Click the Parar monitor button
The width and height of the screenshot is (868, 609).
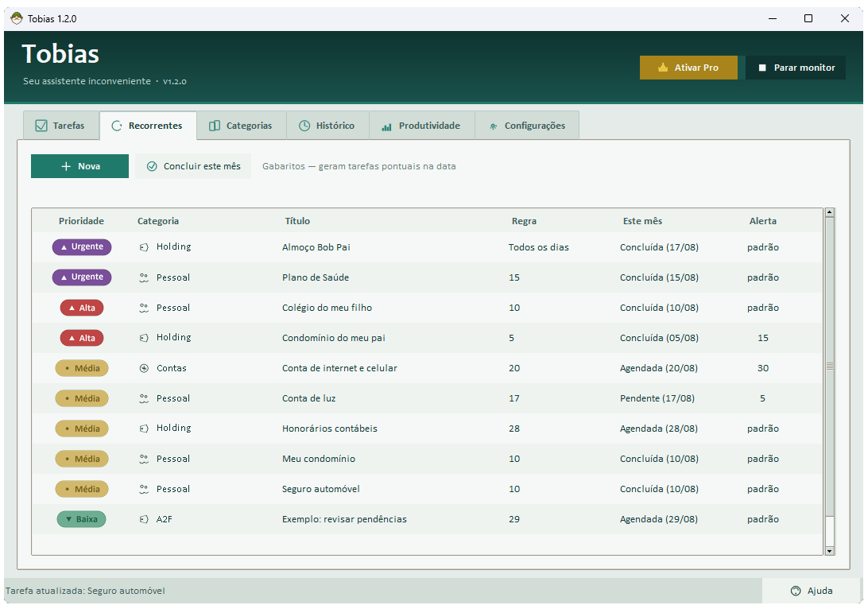(x=796, y=68)
